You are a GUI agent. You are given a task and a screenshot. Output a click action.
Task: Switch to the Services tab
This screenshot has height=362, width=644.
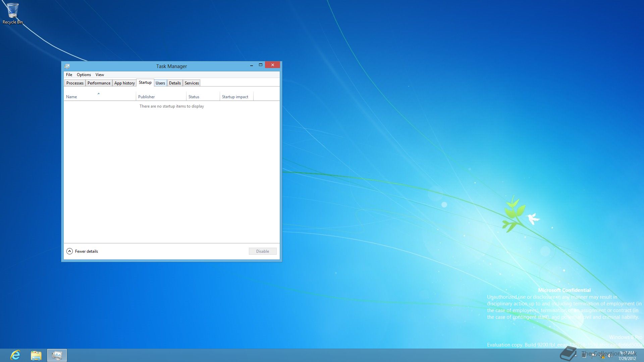pos(192,83)
